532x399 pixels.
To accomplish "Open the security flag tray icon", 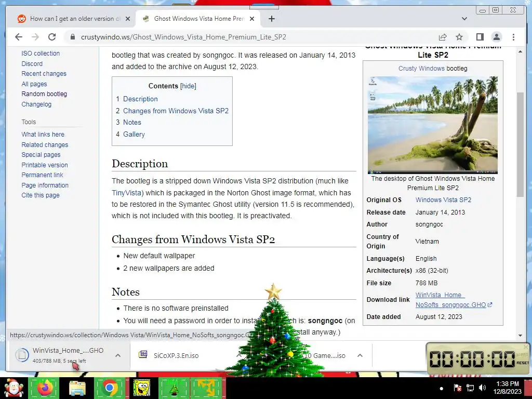I will tap(457, 388).
